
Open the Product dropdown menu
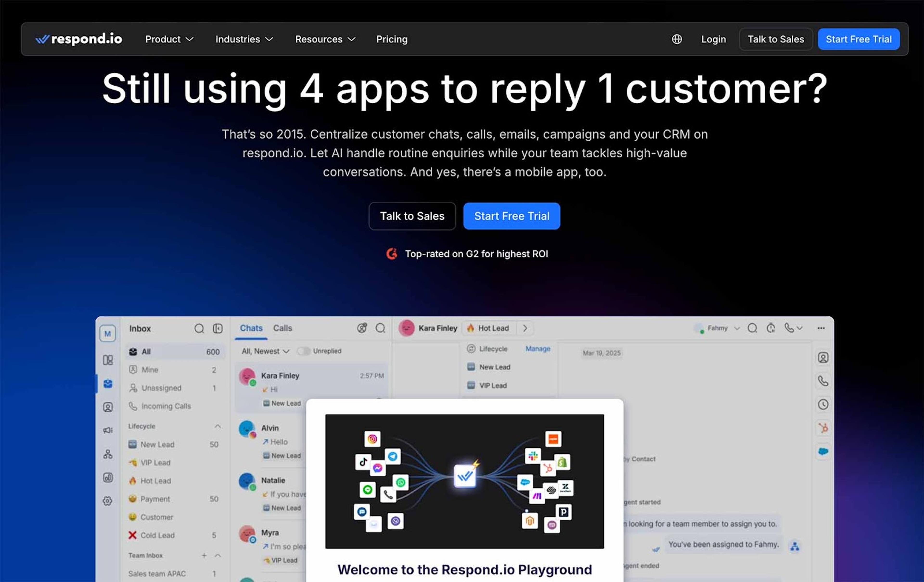pyautogui.click(x=169, y=39)
